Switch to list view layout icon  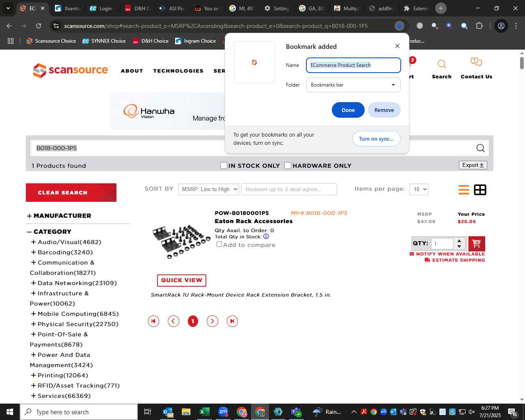[463, 189]
